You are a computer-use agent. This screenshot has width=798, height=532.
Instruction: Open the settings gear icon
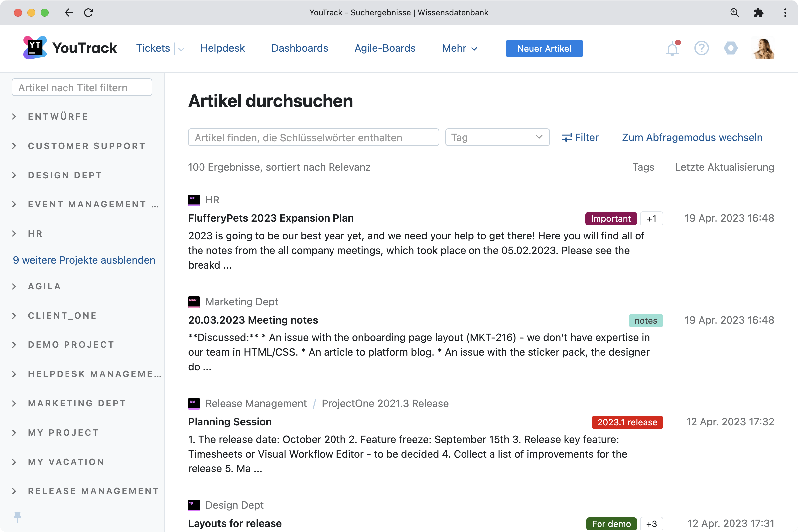tap(731, 48)
